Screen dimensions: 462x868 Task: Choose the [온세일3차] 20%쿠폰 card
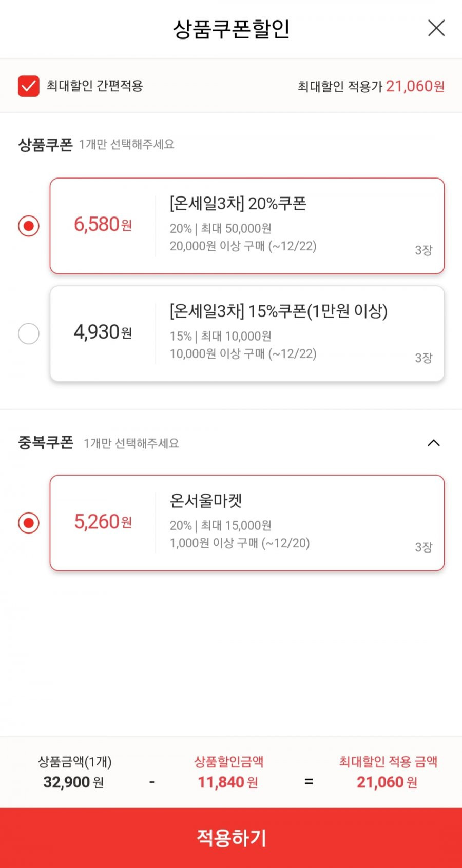[247, 226]
